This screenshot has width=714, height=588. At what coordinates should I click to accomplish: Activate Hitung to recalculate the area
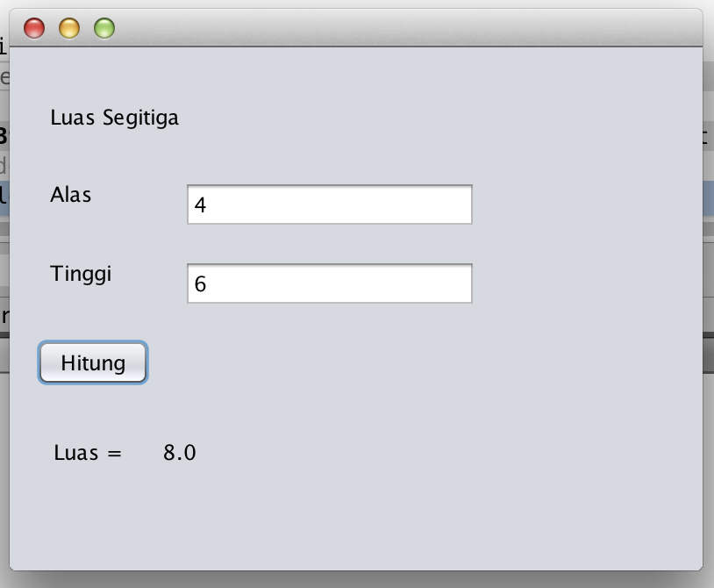coord(92,362)
